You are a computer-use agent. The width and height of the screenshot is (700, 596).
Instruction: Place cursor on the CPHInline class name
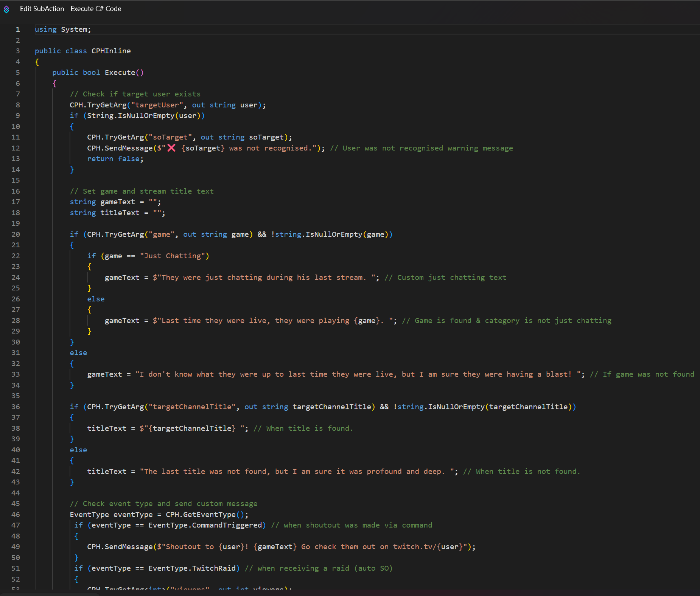pyautogui.click(x=111, y=51)
